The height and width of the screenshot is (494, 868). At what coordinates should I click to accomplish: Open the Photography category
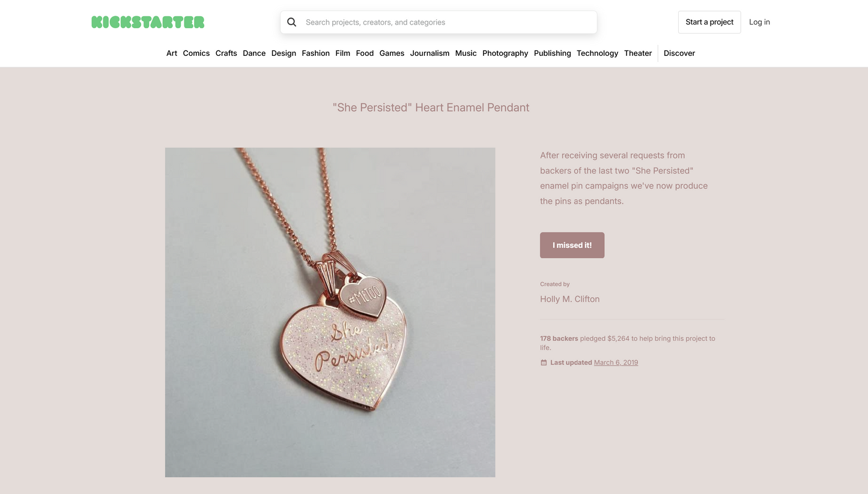point(505,53)
